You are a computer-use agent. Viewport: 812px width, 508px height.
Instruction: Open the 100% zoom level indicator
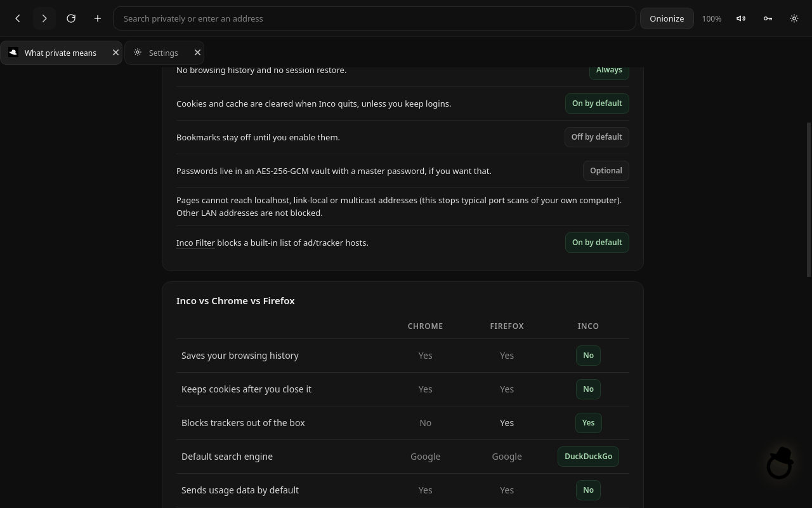712,18
